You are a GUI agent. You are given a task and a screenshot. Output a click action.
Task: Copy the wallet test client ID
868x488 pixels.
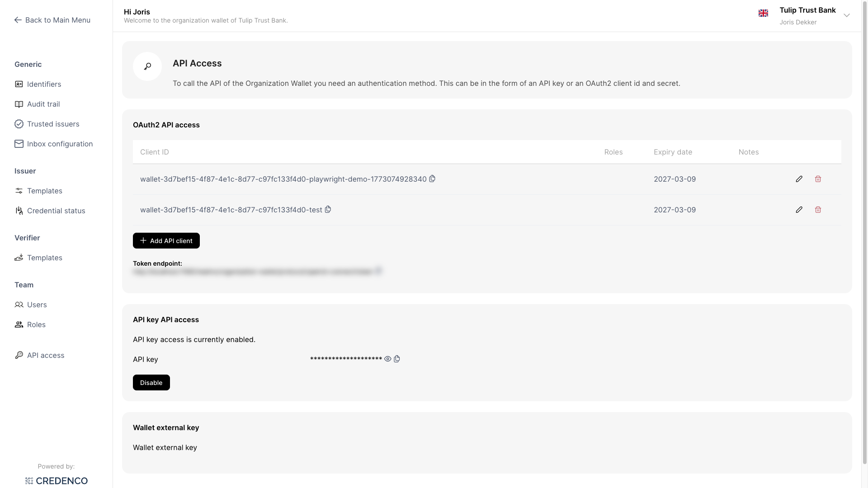[328, 209]
